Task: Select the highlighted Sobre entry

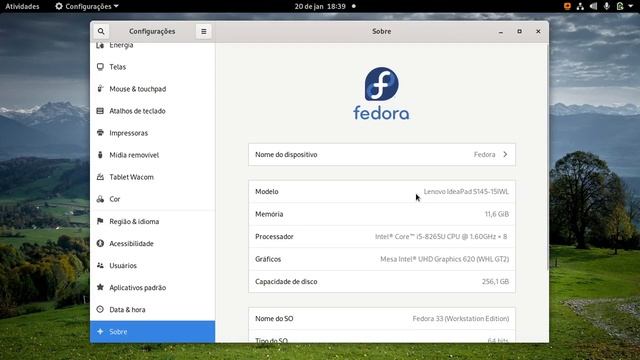Action: pos(152,332)
